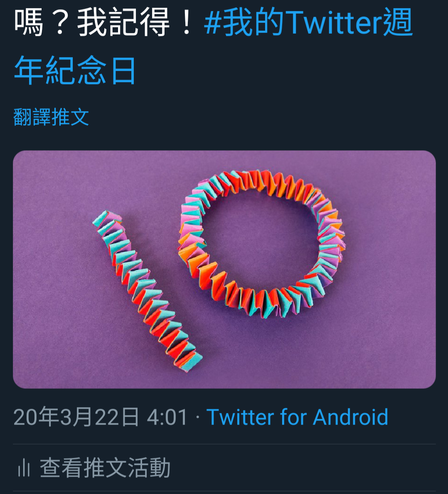448x494 pixels.
Task: Open 查看推文活動 tweet activity
Action: (94, 467)
